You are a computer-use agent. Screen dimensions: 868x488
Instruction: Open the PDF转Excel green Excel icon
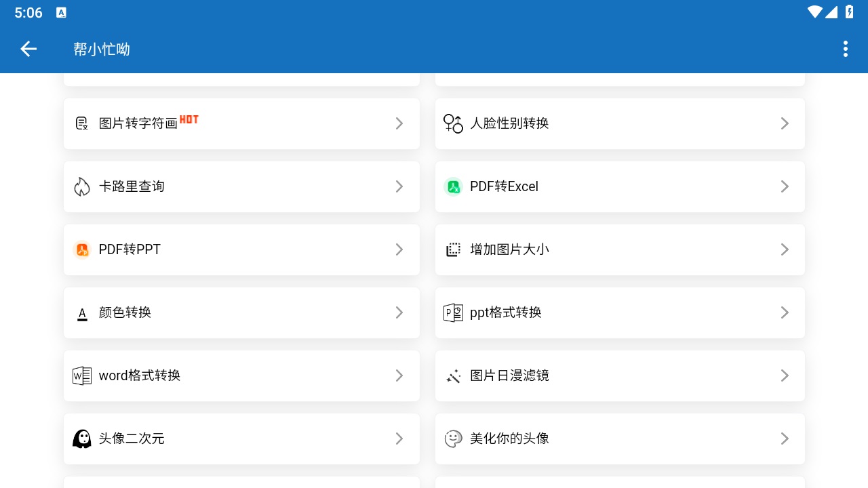click(453, 186)
